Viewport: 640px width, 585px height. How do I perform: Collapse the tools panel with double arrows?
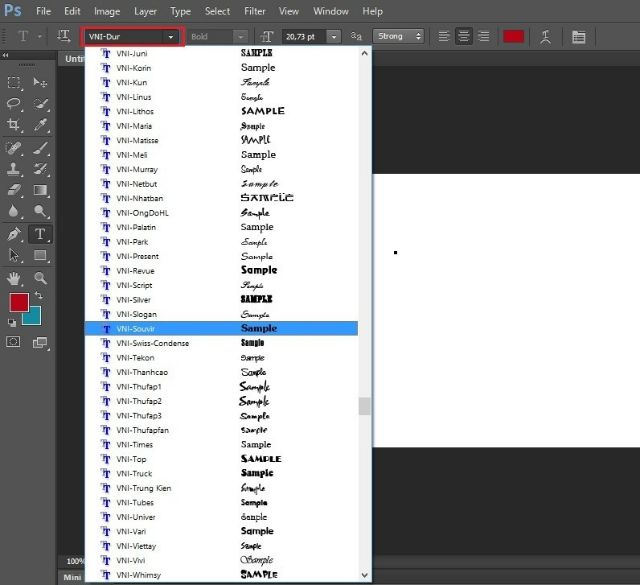[5, 55]
